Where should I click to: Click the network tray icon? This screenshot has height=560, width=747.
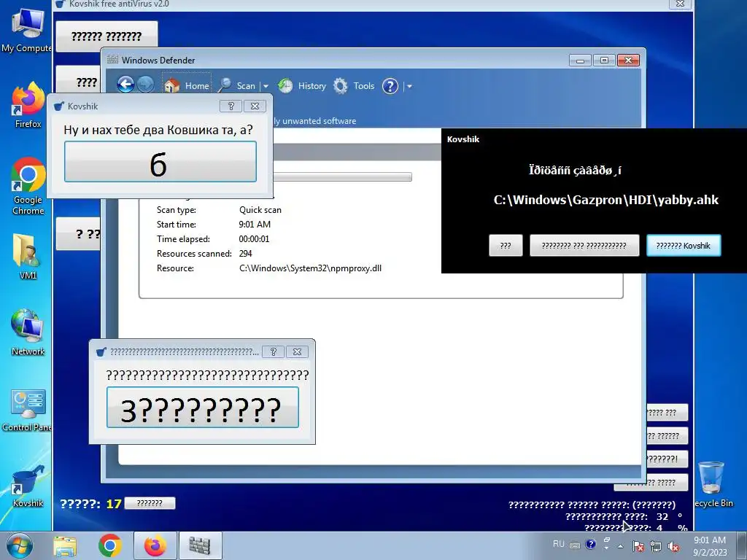[x=656, y=546]
